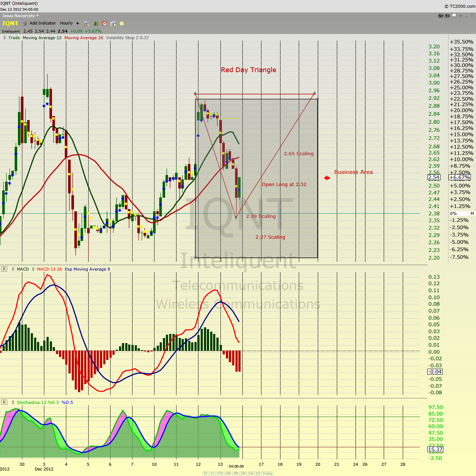
Task: Select the 2.39 Scaling annotation
Action: [x=261, y=216]
